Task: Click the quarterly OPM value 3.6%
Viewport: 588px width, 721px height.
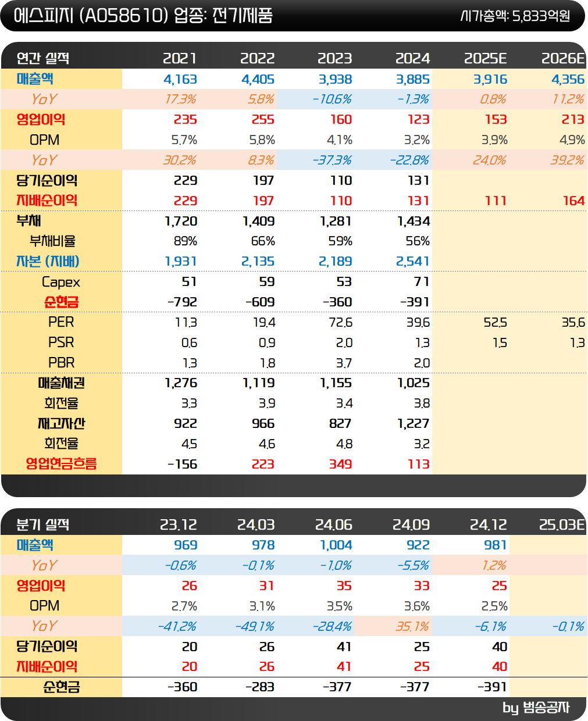Action: pos(417,606)
